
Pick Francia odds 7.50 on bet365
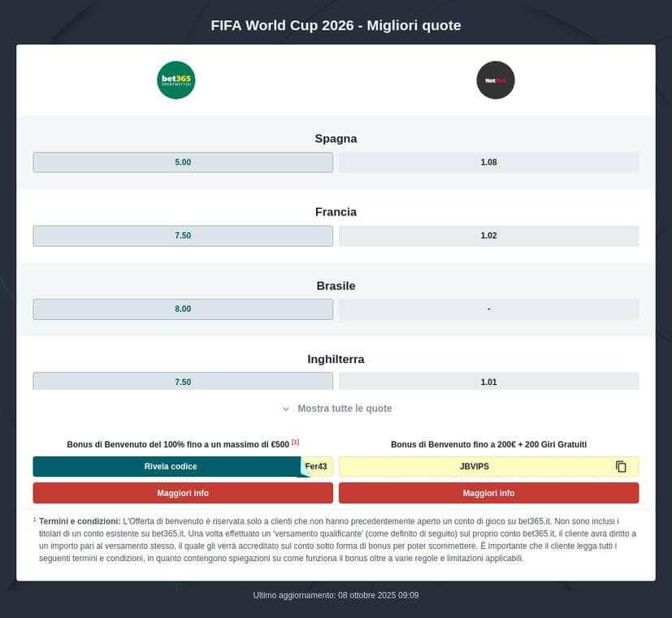click(x=183, y=236)
